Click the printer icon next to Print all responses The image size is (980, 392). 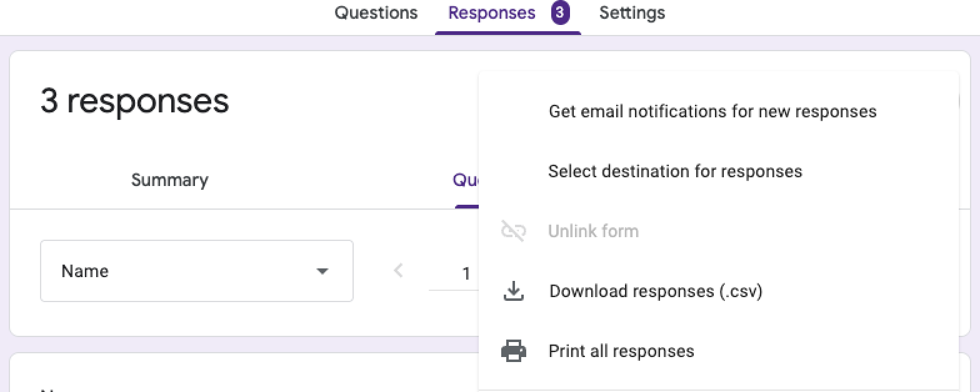514,351
